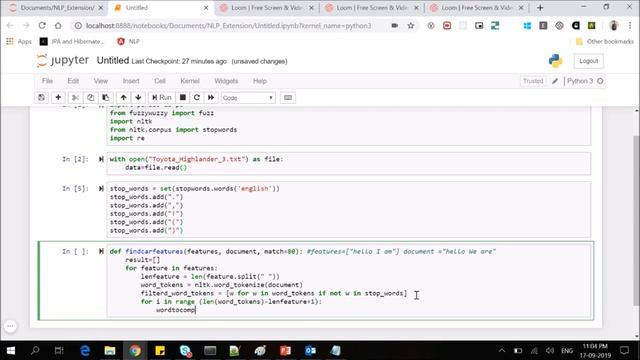Open Windows taskbar search
The image size is (640, 360).
(35, 351)
